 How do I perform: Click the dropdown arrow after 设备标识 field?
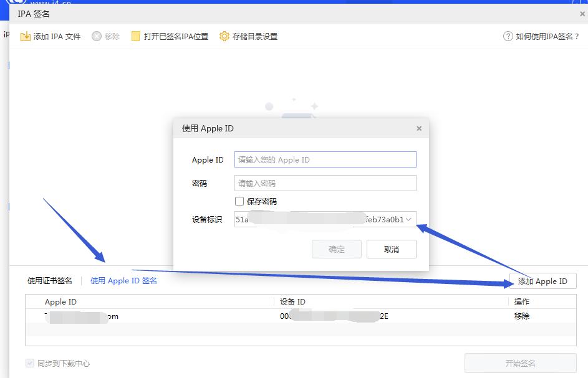tap(410, 219)
